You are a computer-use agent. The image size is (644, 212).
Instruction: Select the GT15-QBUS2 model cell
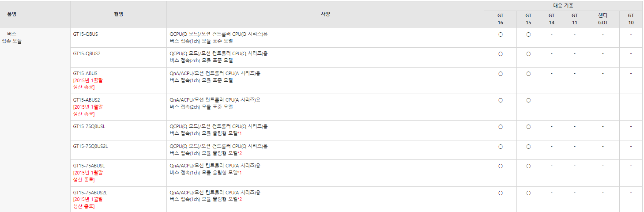tap(118, 57)
